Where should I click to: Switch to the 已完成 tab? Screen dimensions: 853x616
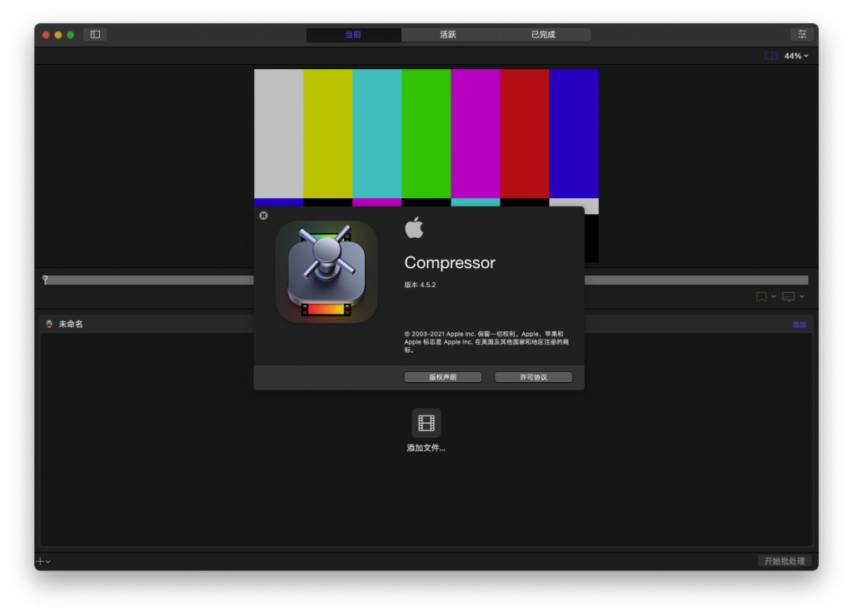(543, 35)
